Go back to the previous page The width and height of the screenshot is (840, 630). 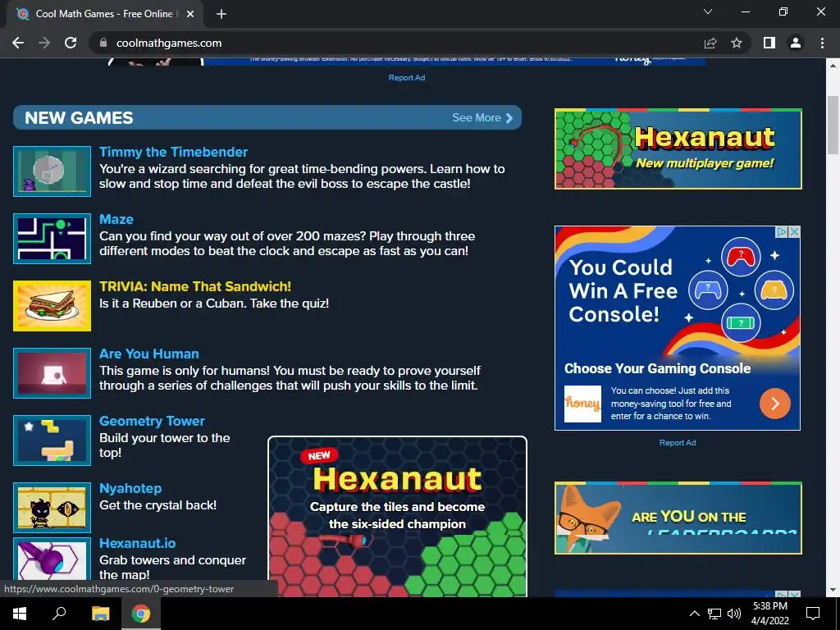(x=18, y=43)
